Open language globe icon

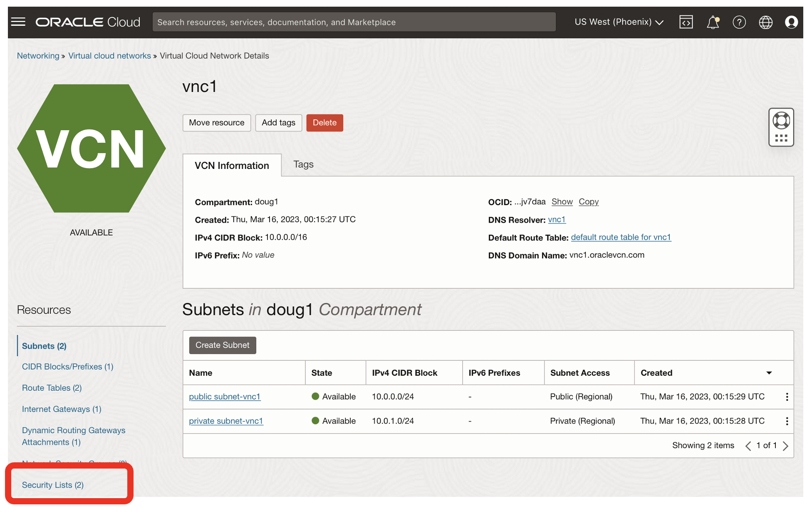tap(765, 22)
